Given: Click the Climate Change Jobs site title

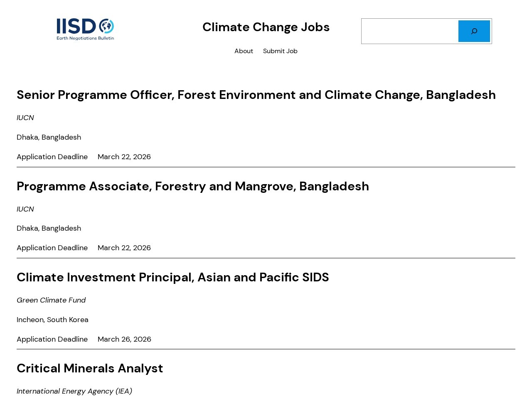Looking at the screenshot, I should [x=266, y=27].
